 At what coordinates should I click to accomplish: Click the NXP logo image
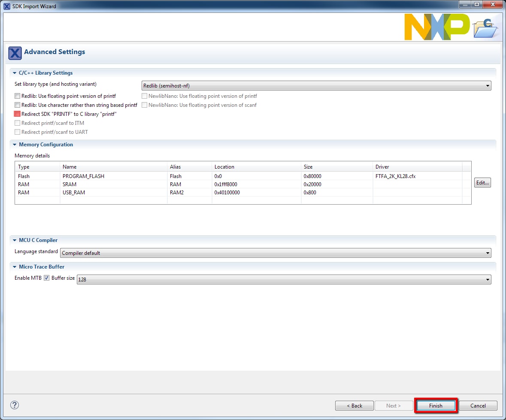point(437,27)
